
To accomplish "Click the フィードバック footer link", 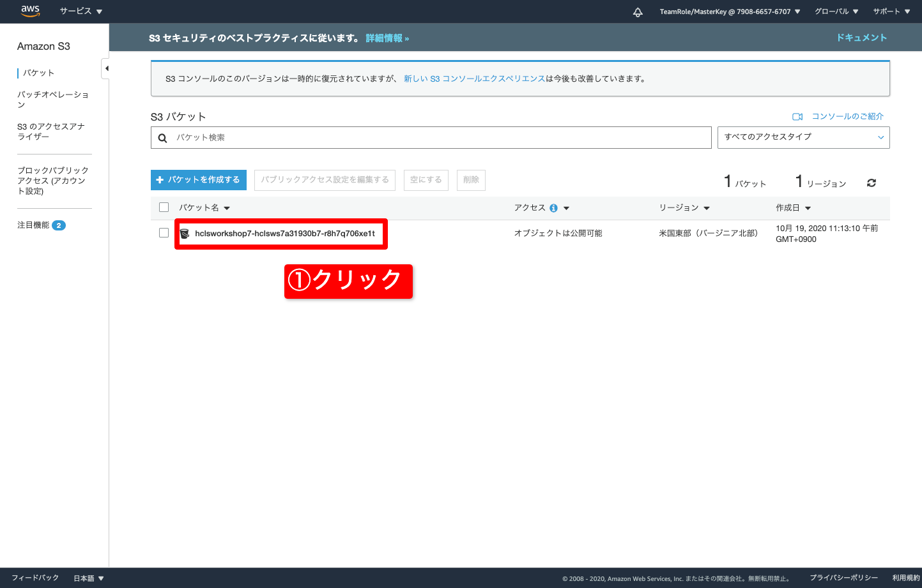I will point(35,578).
